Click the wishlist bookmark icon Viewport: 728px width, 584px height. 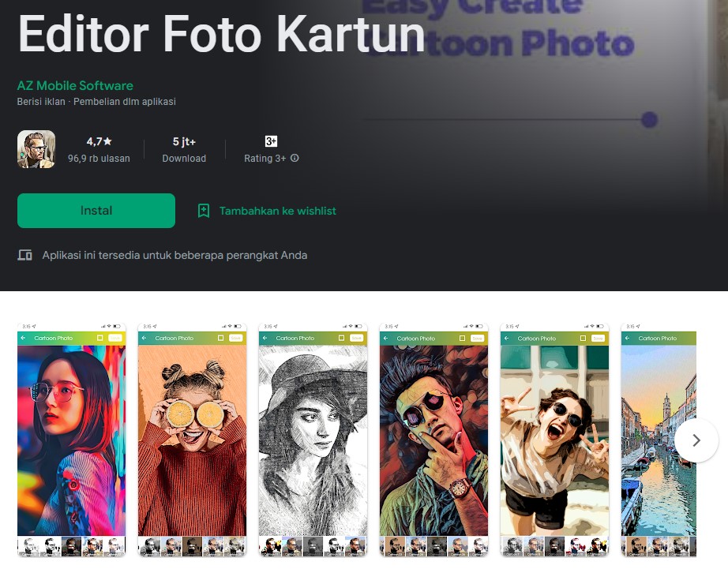(204, 211)
